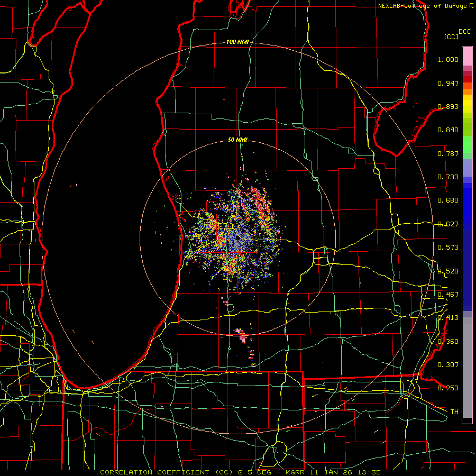The image size is (476, 476).
Task: Click the 0.413 scale value
Action: [448, 318]
